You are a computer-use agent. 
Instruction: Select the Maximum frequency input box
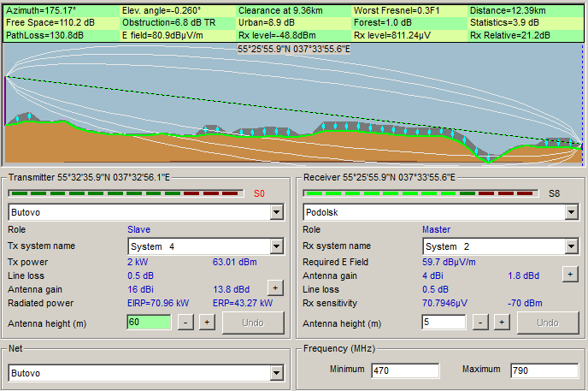[x=544, y=370]
